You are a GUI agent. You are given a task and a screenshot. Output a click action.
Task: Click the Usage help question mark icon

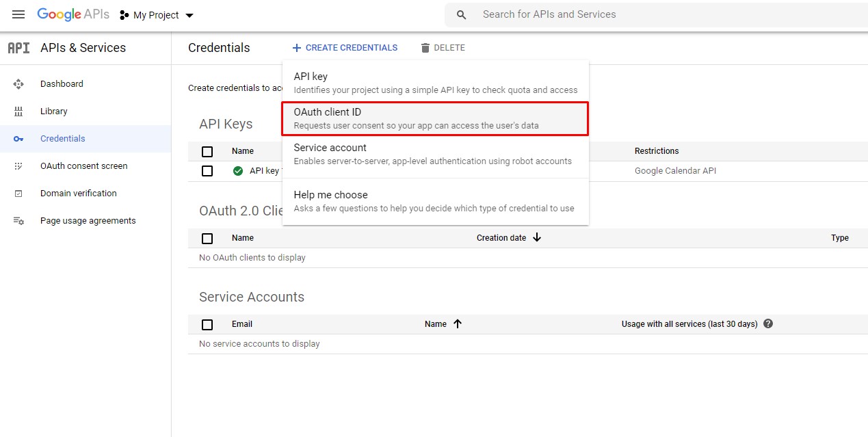767,324
